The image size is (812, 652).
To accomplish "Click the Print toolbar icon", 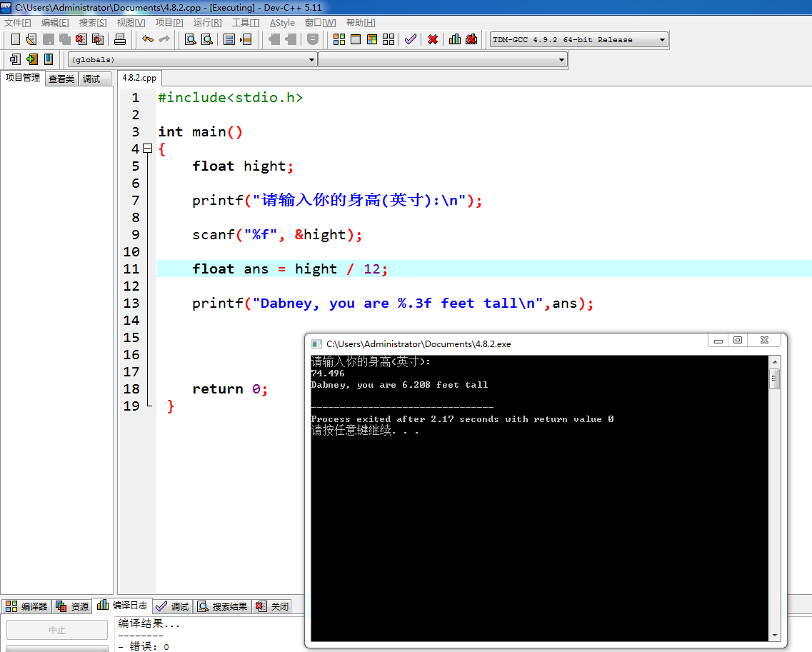I will click(120, 39).
